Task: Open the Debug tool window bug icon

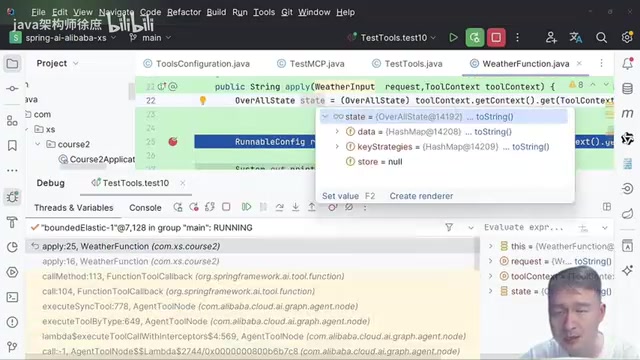Action: pyautogui.click(x=12, y=197)
